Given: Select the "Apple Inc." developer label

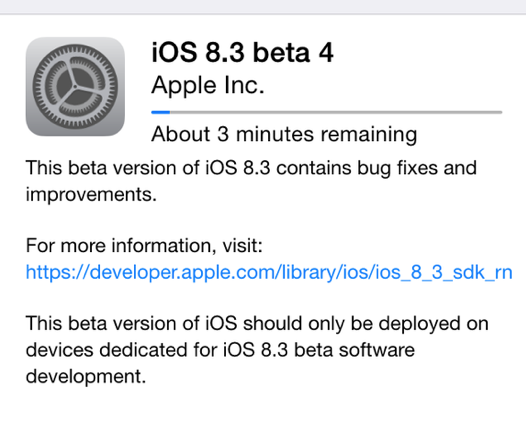Looking at the screenshot, I should coord(208,86).
